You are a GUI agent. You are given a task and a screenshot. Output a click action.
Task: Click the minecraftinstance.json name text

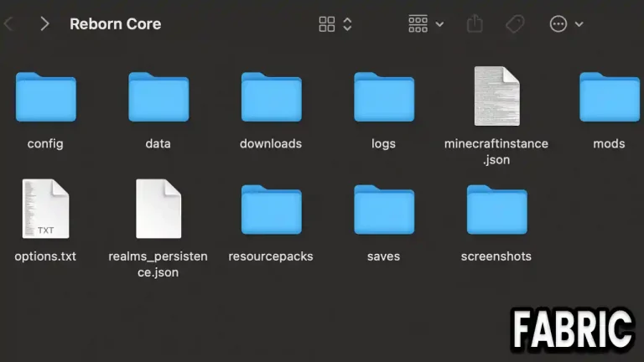[x=496, y=152]
